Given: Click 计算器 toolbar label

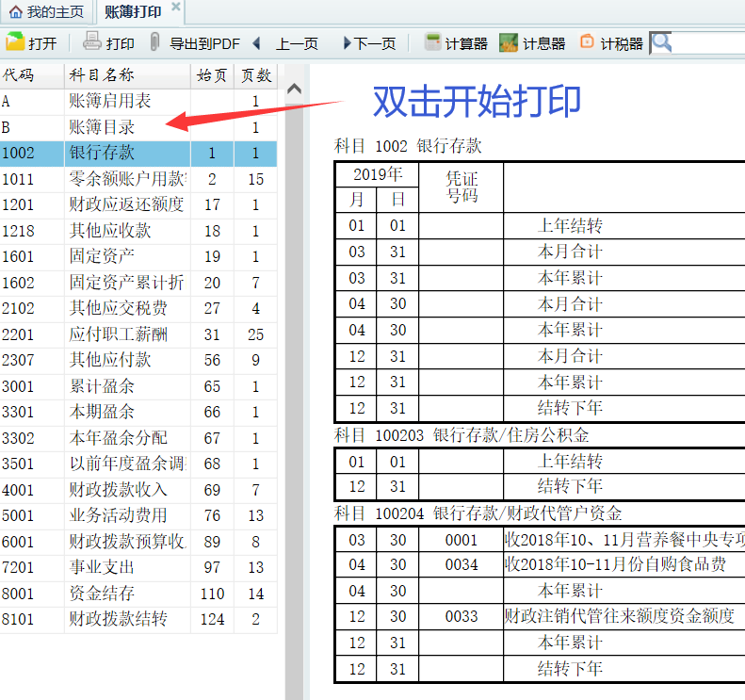Looking at the screenshot, I should 466,43.
